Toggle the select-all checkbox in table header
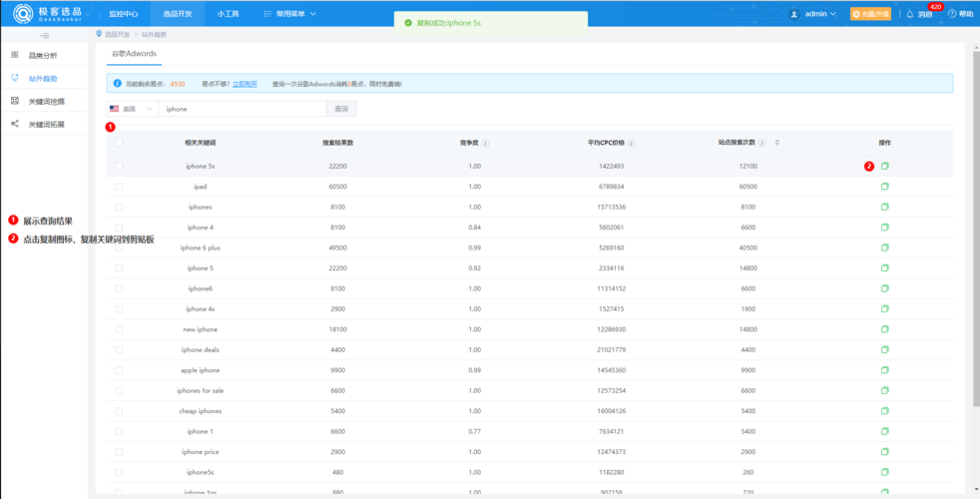980x499 pixels. click(119, 143)
